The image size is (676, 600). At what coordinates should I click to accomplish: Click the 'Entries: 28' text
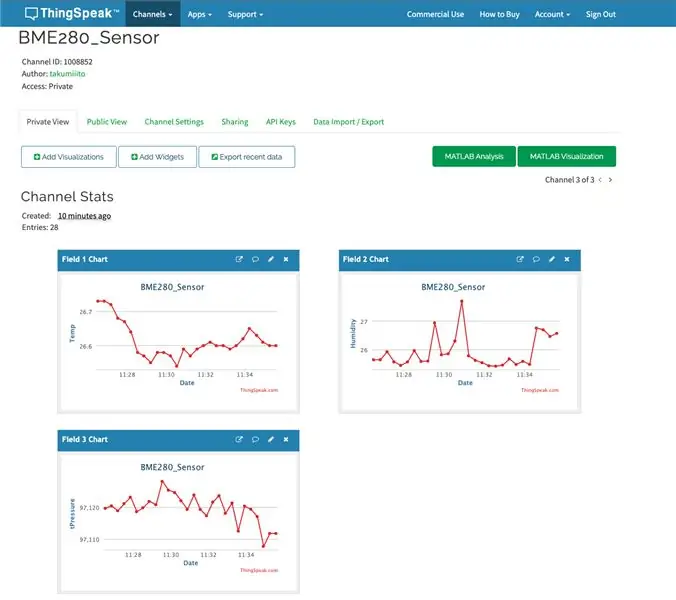click(40, 227)
